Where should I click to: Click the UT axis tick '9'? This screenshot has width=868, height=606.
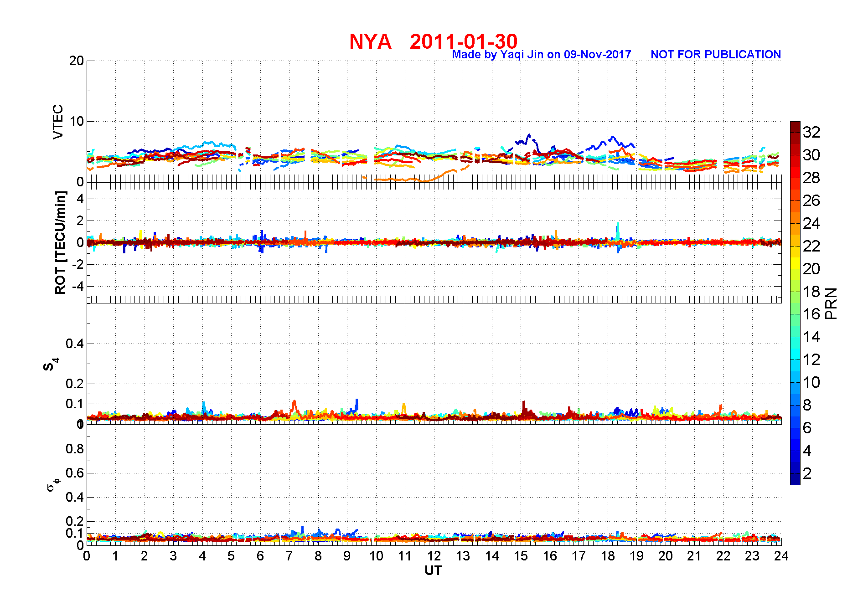pyautogui.click(x=347, y=556)
